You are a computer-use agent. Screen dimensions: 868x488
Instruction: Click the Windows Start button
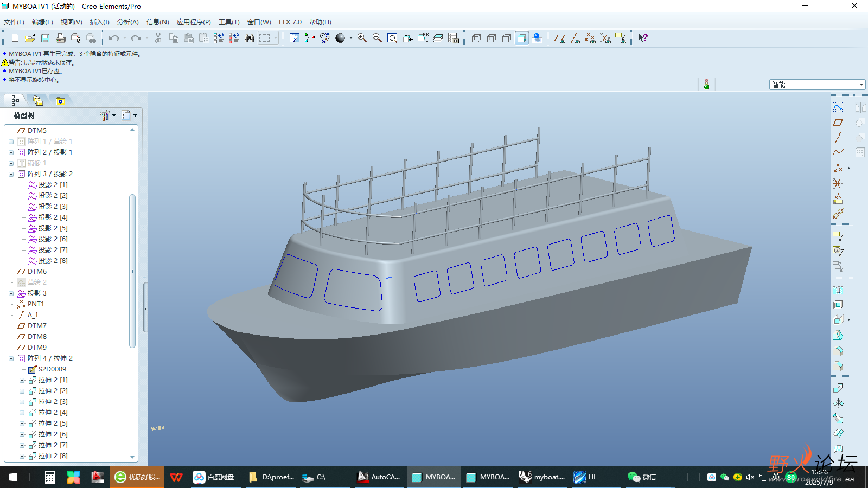coord(13,477)
